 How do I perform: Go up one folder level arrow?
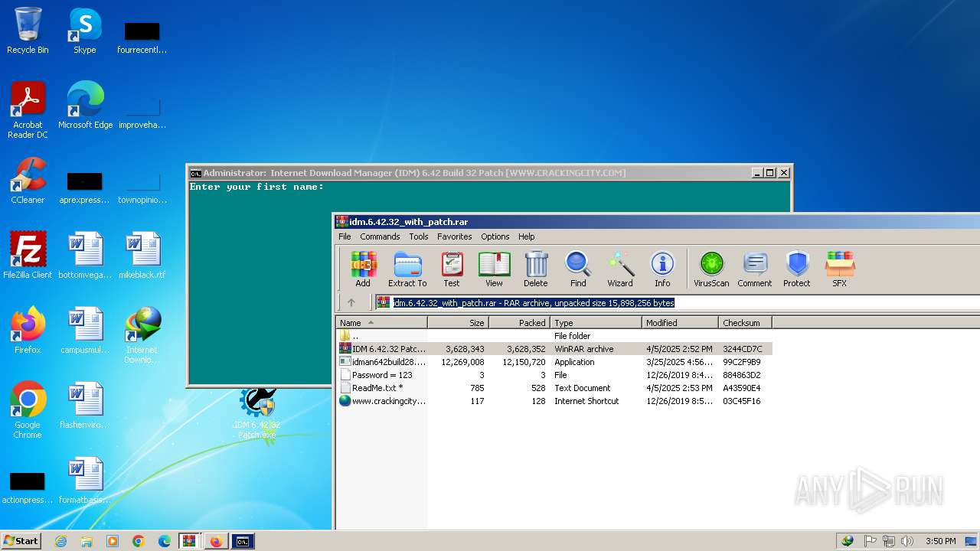(351, 302)
